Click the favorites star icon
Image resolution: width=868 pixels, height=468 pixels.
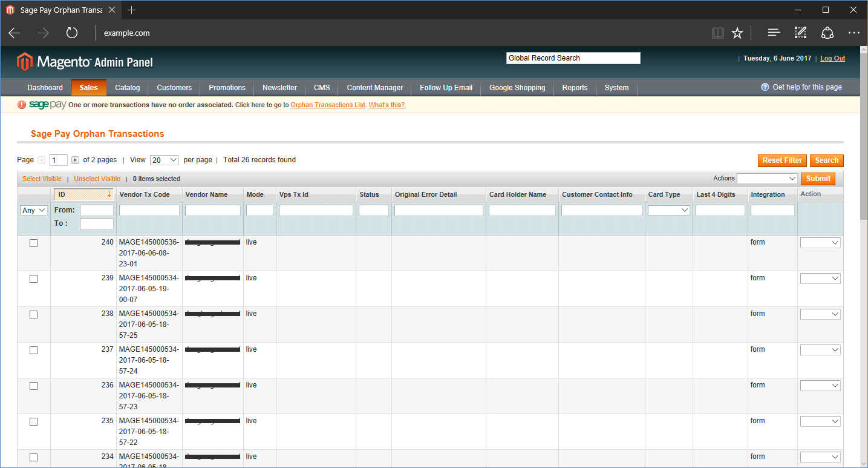pos(737,33)
